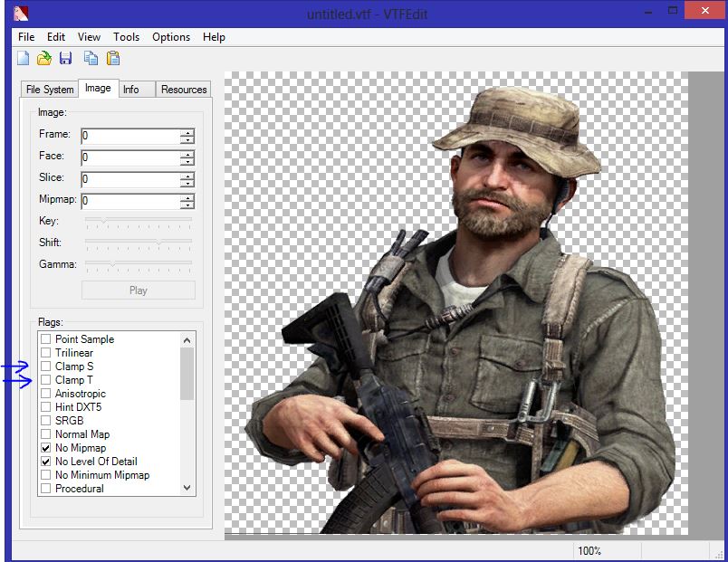The width and height of the screenshot is (728, 562).
Task: Open the Resources tab
Action: click(184, 90)
